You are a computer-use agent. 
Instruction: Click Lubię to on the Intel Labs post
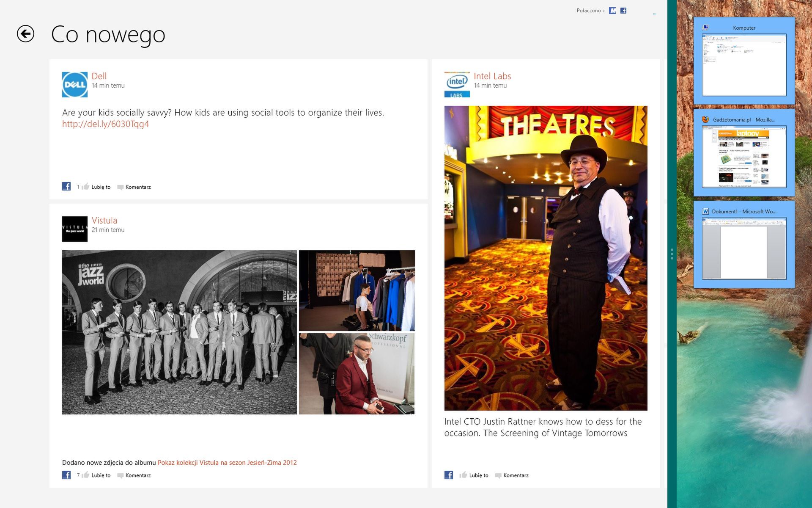point(479,475)
